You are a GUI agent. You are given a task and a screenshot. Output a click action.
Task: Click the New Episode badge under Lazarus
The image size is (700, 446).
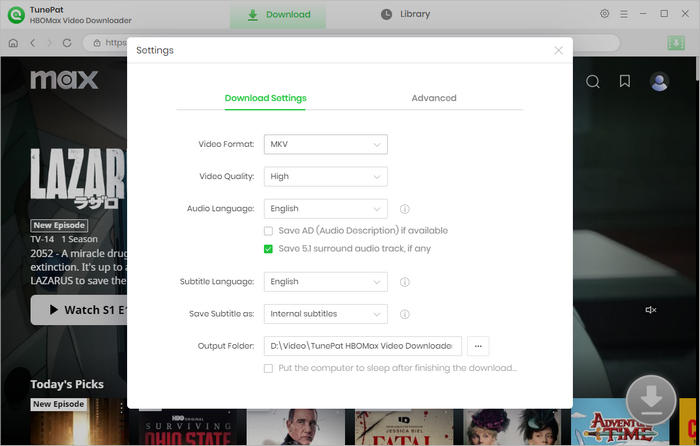pos(59,225)
